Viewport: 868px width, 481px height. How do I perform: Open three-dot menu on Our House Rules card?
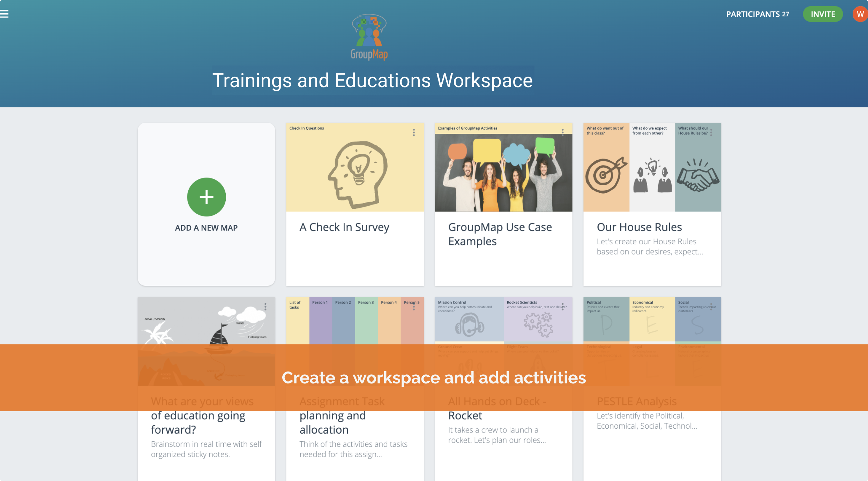pyautogui.click(x=711, y=132)
